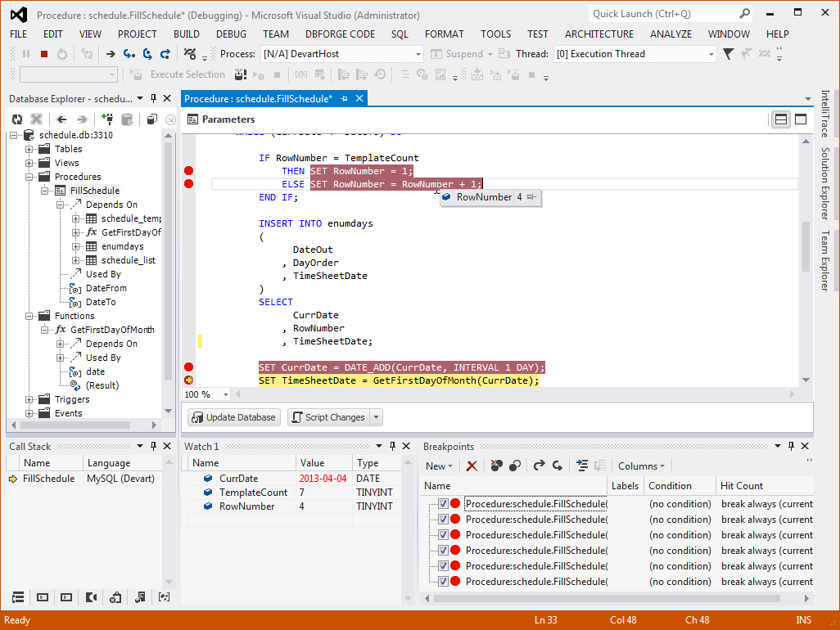
Task: Click the Step Over icon
Action: [x=147, y=54]
